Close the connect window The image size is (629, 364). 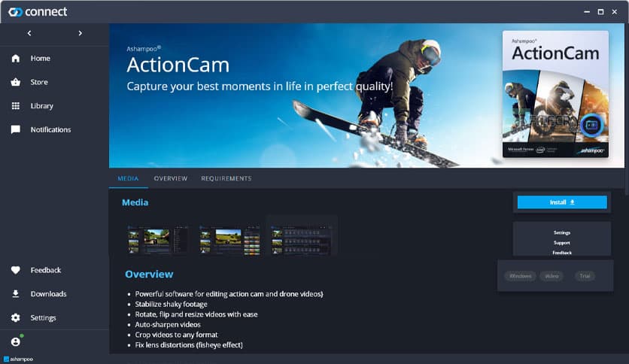point(614,12)
